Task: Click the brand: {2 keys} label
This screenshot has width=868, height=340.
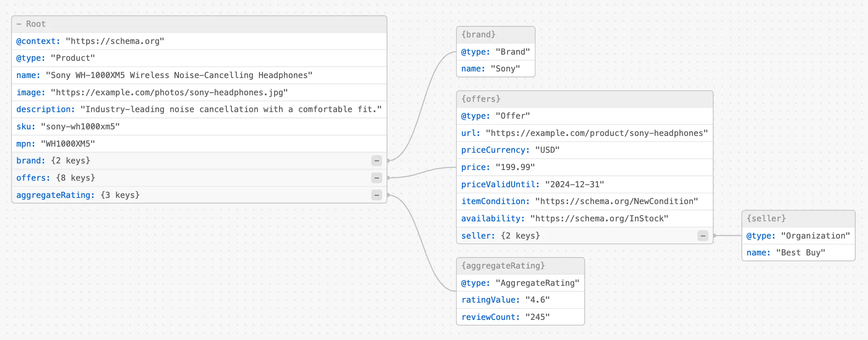Action: 53,161
